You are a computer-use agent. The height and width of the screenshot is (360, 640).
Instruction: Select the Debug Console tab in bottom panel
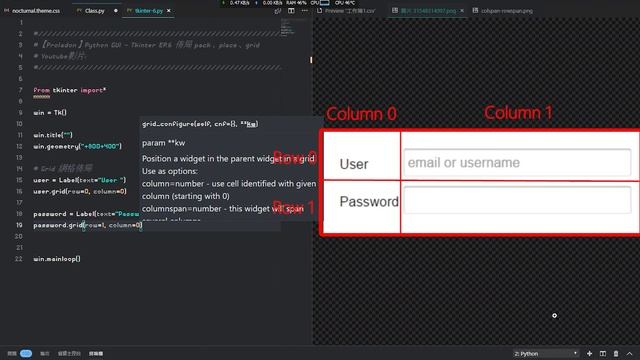(69, 353)
